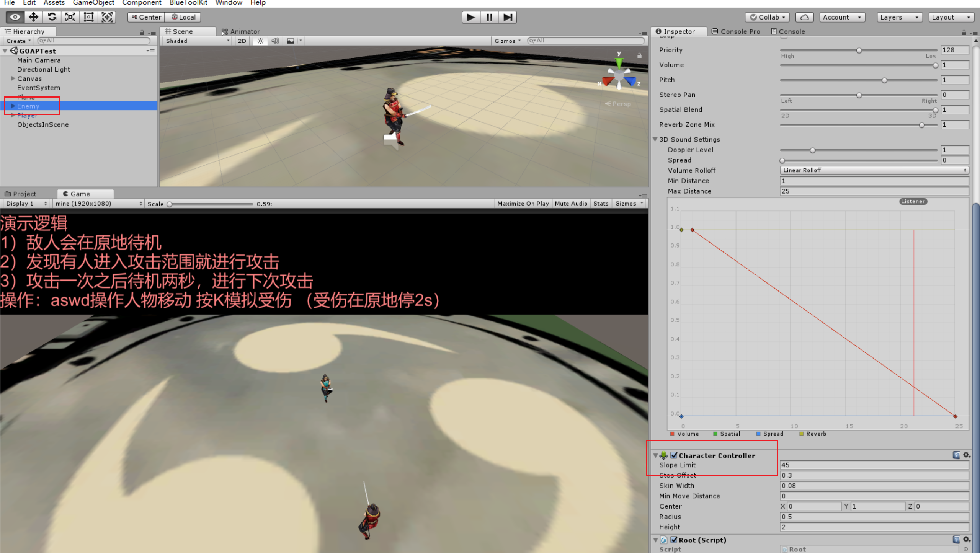Toggle Stats overlay
Image resolution: width=980 pixels, height=553 pixels.
click(601, 204)
